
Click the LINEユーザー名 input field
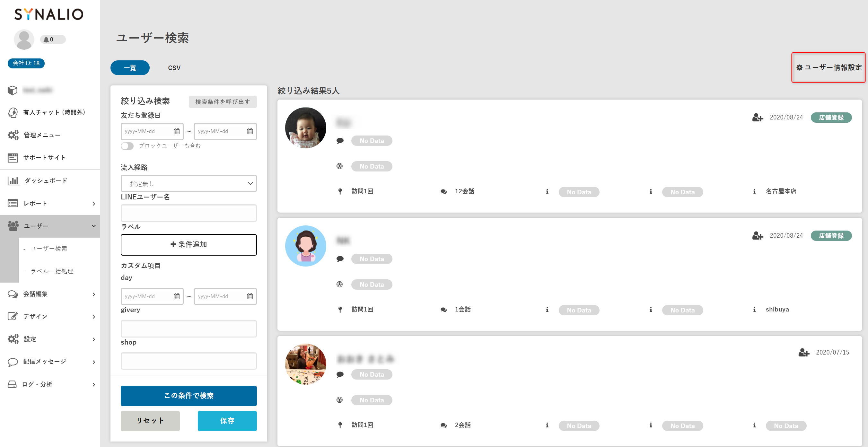click(x=189, y=213)
